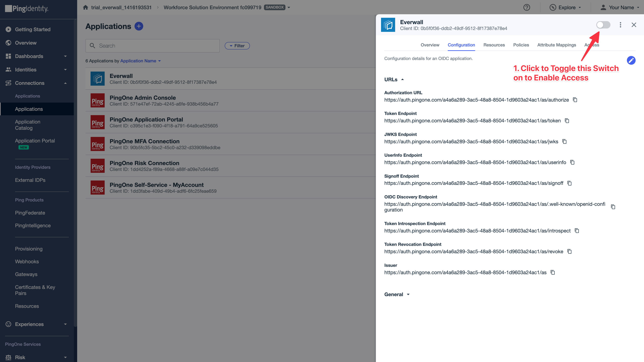Copy the Signoff Endpoint URL

click(x=570, y=183)
